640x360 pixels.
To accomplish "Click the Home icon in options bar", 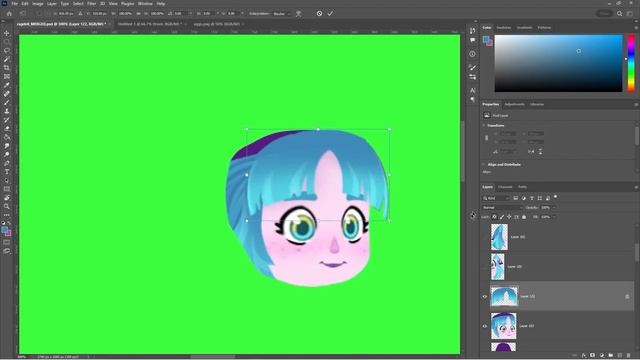I will (9, 13).
